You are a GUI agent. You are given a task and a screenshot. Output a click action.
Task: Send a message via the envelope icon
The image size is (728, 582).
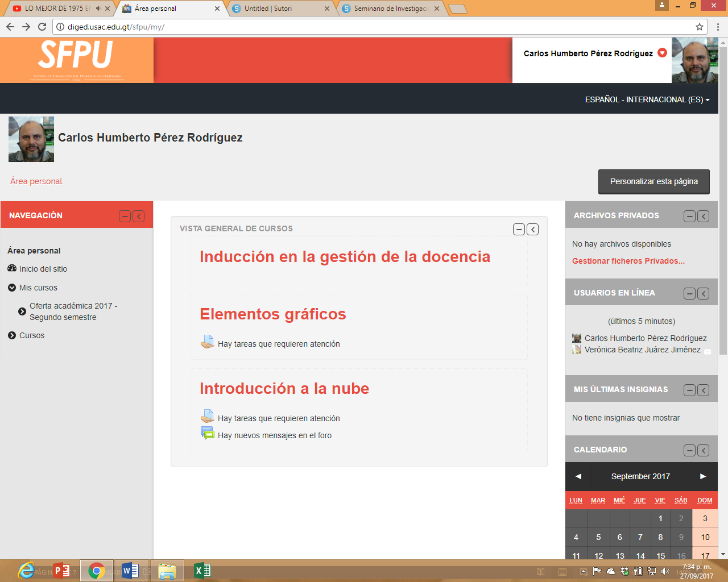[x=708, y=351]
